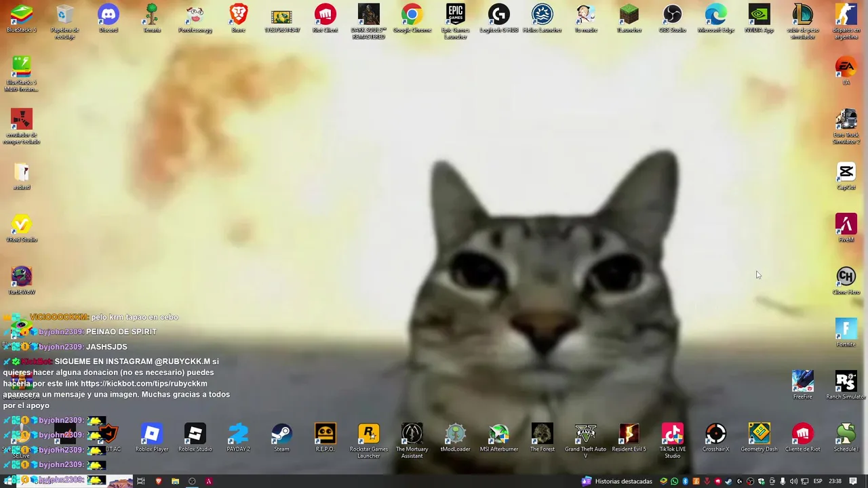Click Historias destacadas in the taskbar
Screen dimensions: 868x488
pos(616,481)
